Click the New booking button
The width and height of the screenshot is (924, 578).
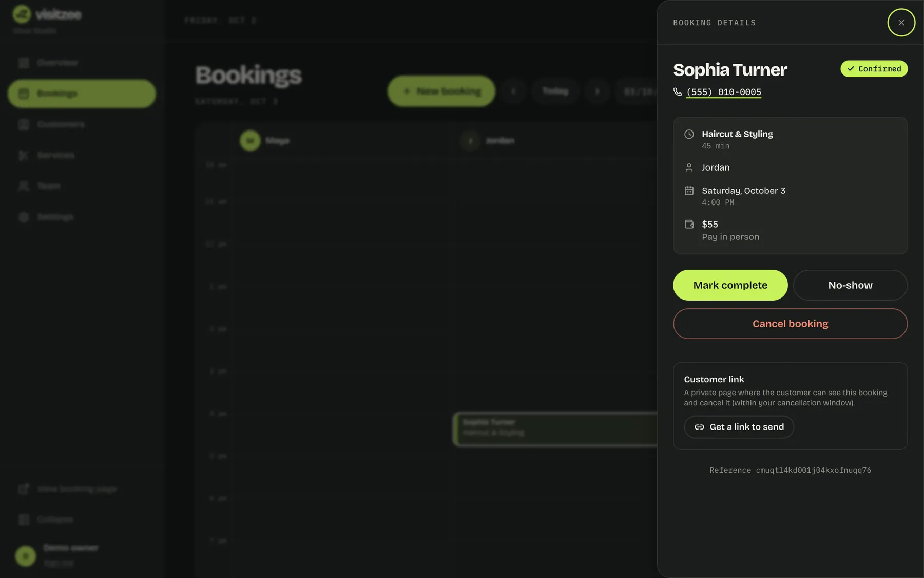tap(441, 91)
